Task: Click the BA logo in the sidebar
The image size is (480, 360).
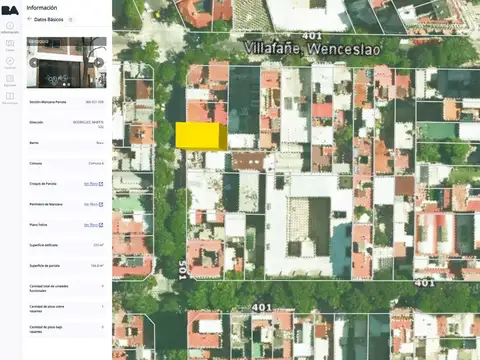Action: tap(10, 10)
